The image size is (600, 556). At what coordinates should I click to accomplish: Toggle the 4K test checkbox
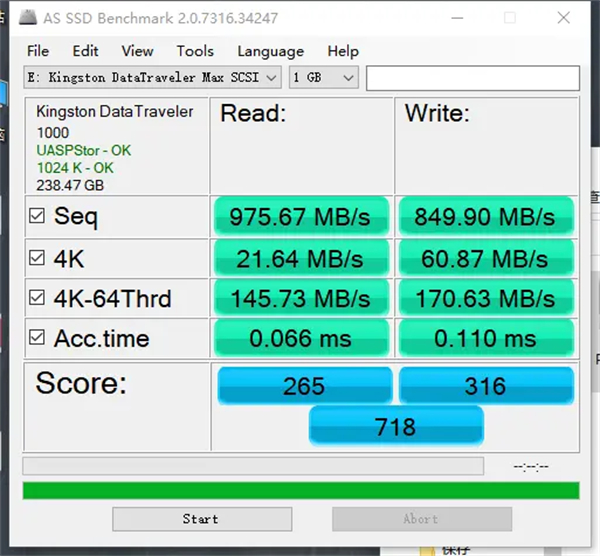coord(37,258)
